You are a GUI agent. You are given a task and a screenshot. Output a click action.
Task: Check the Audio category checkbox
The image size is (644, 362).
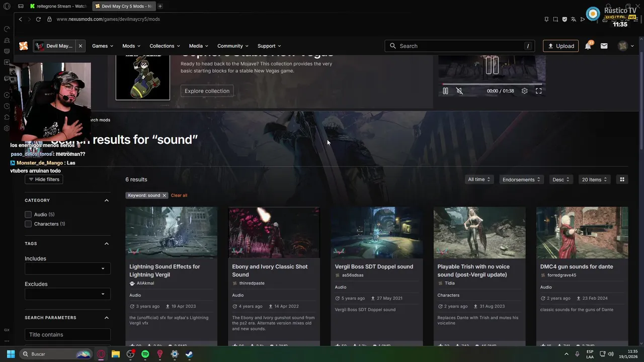pos(28,215)
